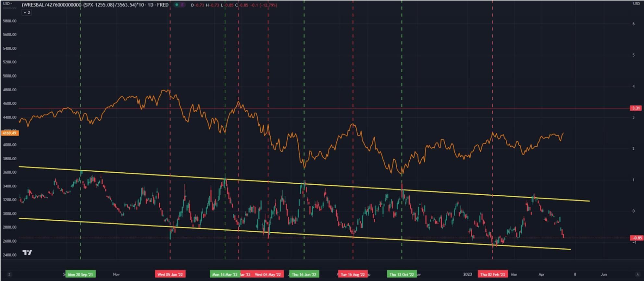Viewport: 644px width, 281px height.
Task: Open the right-axis USD currency selector
Action: click(636, 4)
